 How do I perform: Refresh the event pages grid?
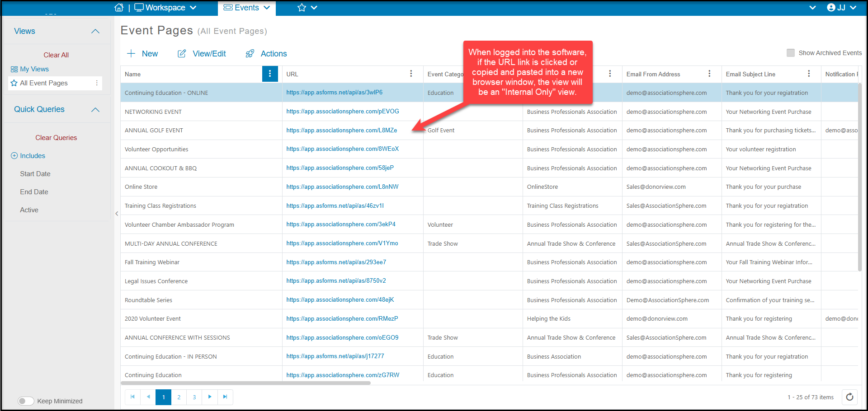pyautogui.click(x=849, y=397)
